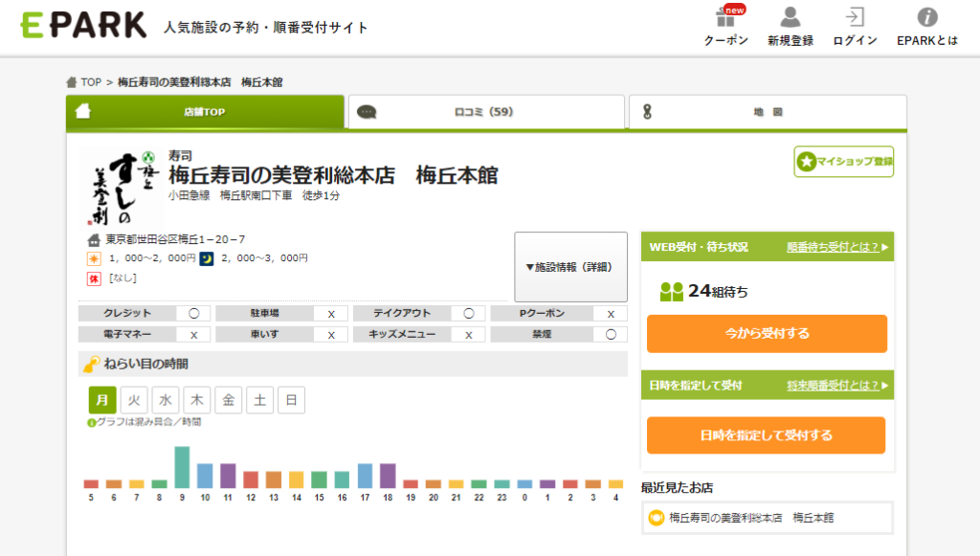Click the recently viewed shop icon

(x=657, y=518)
